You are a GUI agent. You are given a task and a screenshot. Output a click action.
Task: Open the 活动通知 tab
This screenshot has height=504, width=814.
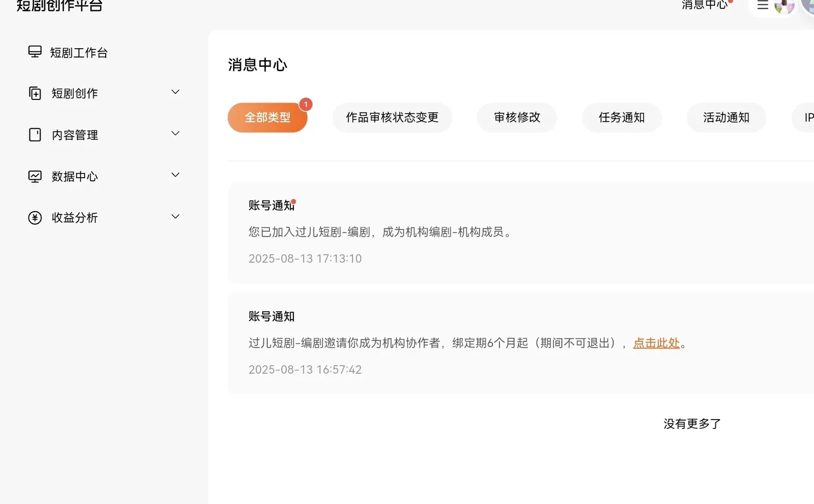726,118
